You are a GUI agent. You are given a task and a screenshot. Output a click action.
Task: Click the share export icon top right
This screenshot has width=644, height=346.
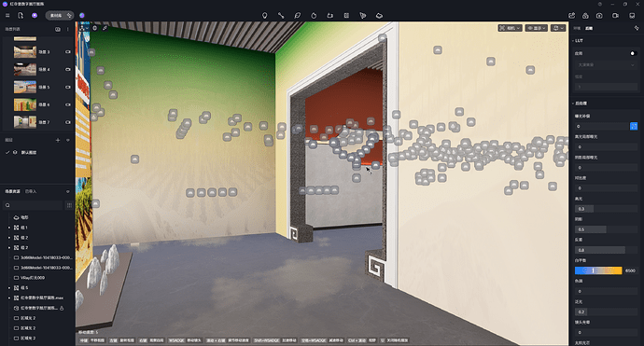(572, 16)
